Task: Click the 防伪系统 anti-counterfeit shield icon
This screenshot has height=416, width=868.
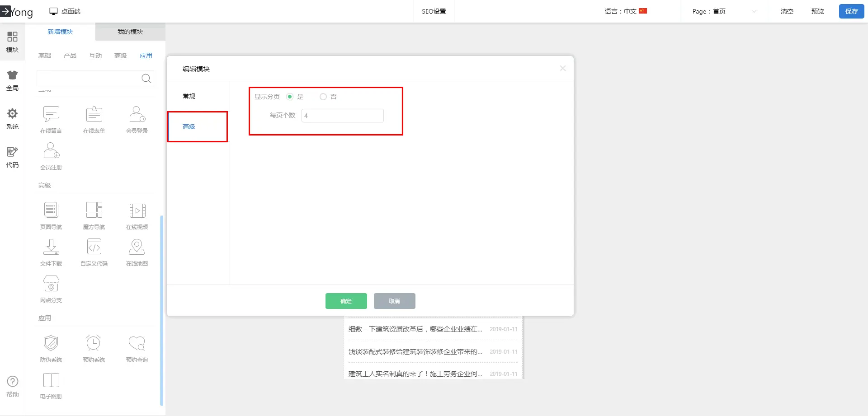Action: tap(51, 343)
